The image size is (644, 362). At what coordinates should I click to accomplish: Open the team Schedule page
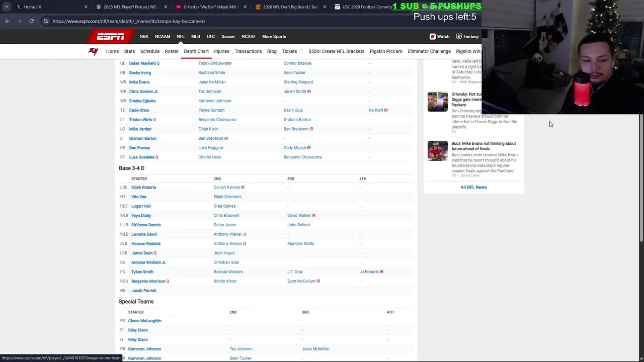[x=150, y=51]
